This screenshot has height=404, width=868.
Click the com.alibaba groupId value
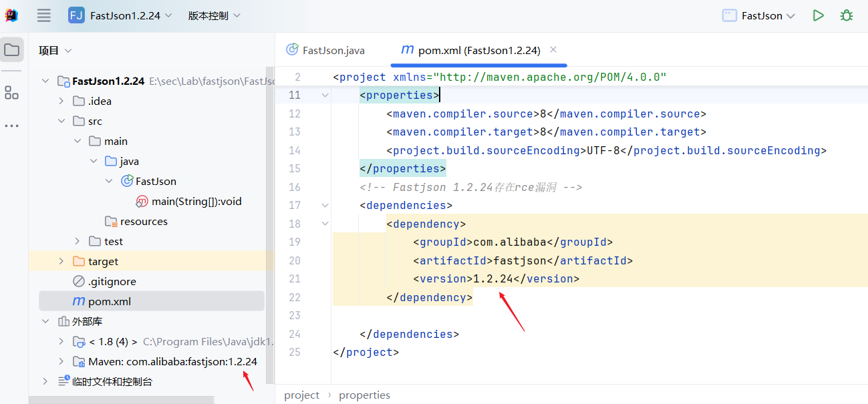pos(510,242)
